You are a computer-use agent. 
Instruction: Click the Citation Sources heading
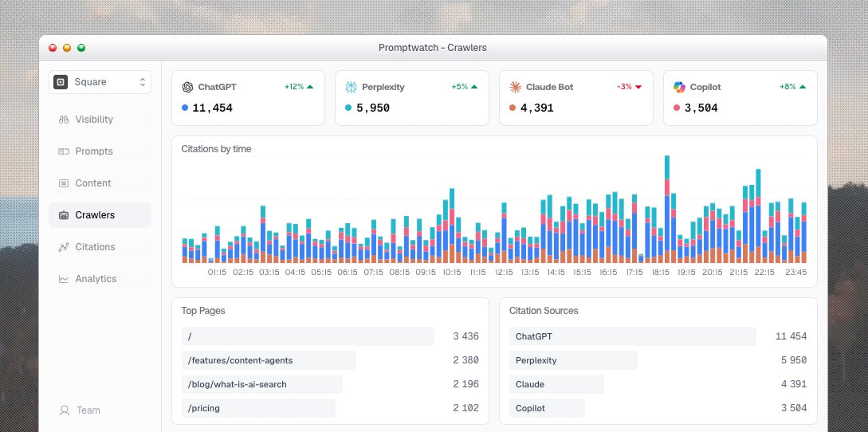click(544, 311)
